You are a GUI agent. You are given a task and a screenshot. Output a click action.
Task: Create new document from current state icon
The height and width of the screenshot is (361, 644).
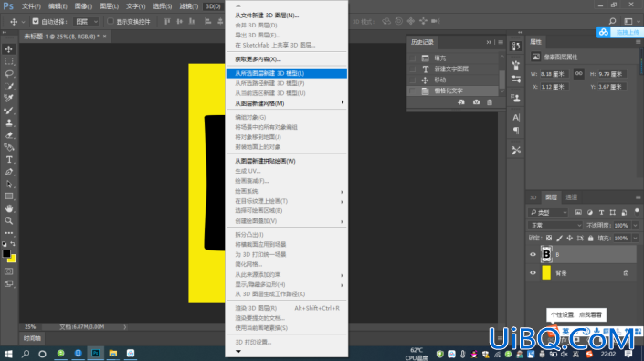coord(461,101)
